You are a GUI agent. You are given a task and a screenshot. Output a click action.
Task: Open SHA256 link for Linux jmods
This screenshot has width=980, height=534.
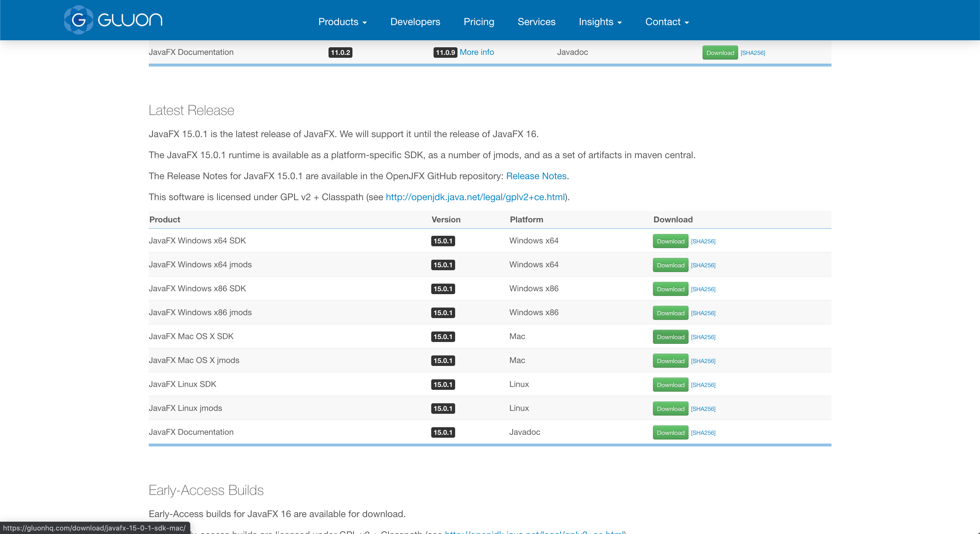(x=703, y=409)
